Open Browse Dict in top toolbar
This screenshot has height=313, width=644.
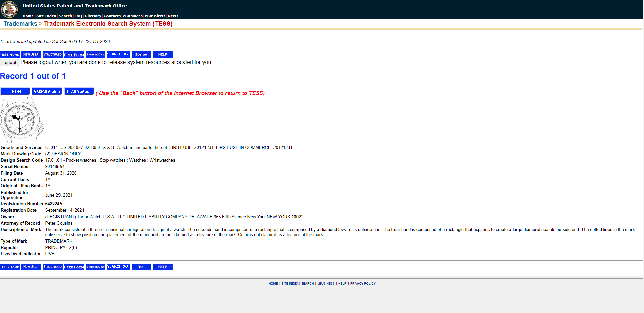point(95,54)
